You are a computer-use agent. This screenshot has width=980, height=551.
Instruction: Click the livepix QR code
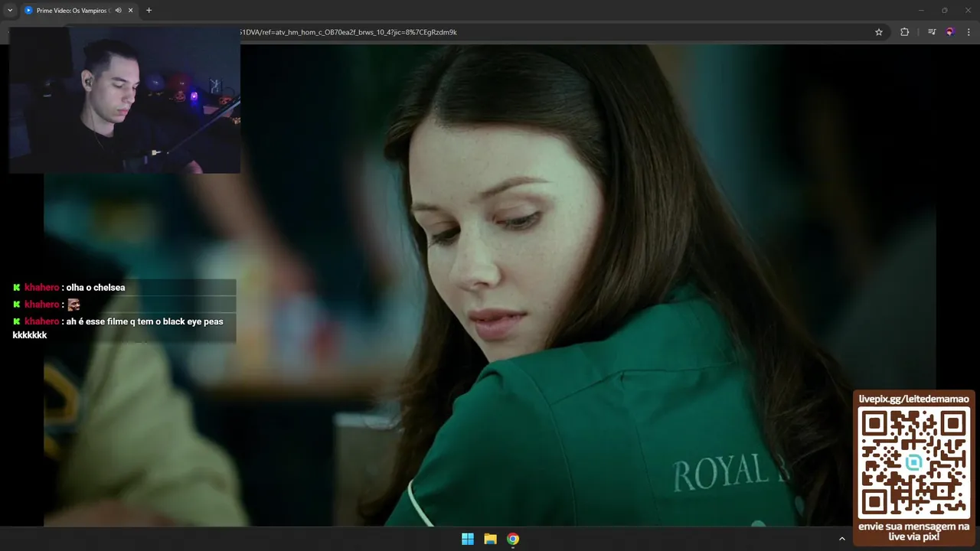tap(913, 463)
